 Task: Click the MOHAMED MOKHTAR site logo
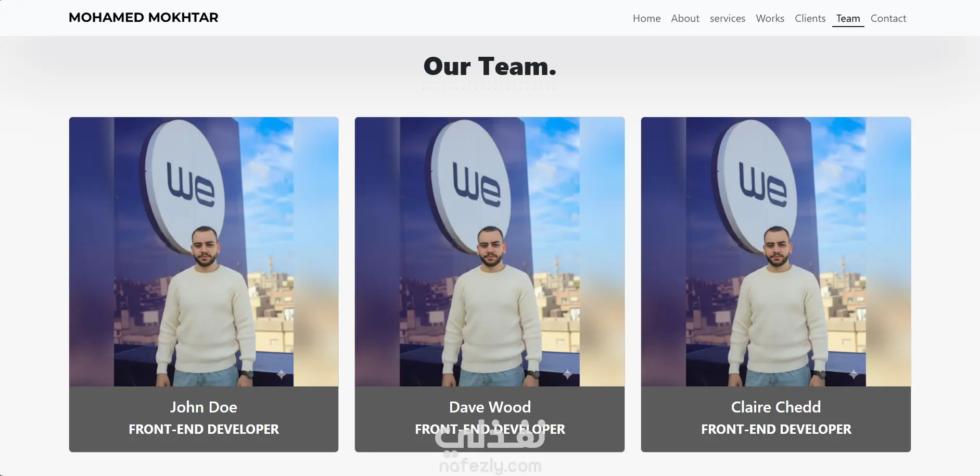tap(143, 18)
